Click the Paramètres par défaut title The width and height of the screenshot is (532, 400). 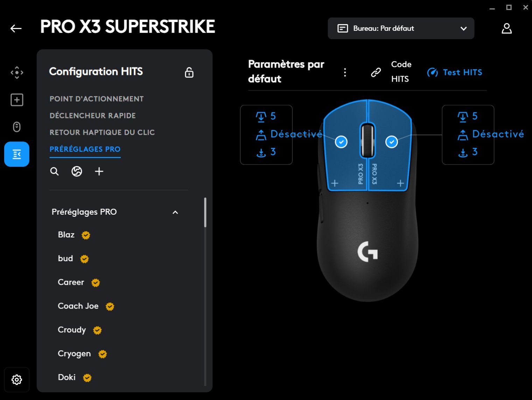286,71
